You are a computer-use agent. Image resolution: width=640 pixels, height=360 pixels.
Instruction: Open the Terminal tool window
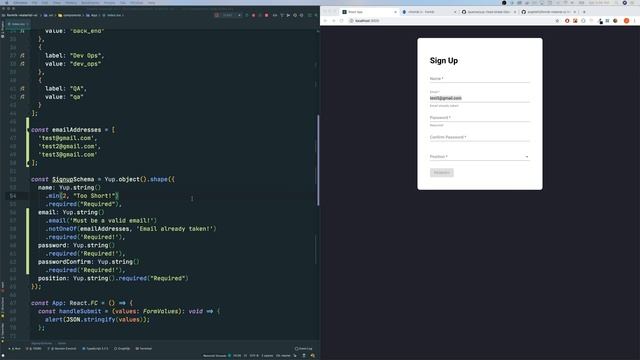point(144,349)
